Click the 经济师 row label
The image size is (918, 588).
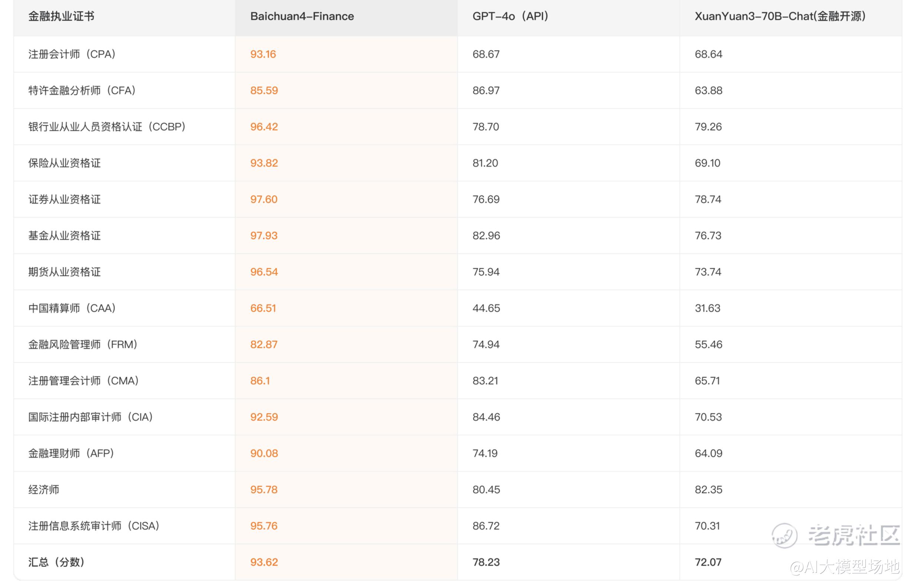44,490
